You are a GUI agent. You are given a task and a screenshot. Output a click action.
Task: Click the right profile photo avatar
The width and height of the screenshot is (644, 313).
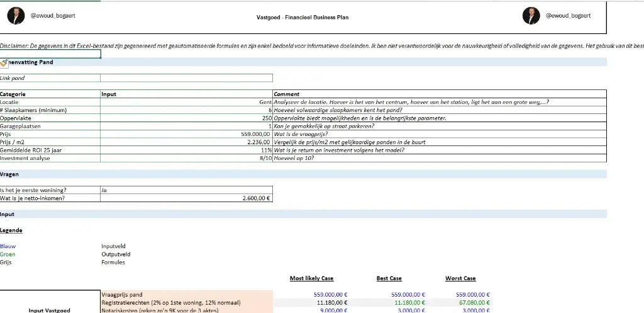pyautogui.click(x=531, y=16)
